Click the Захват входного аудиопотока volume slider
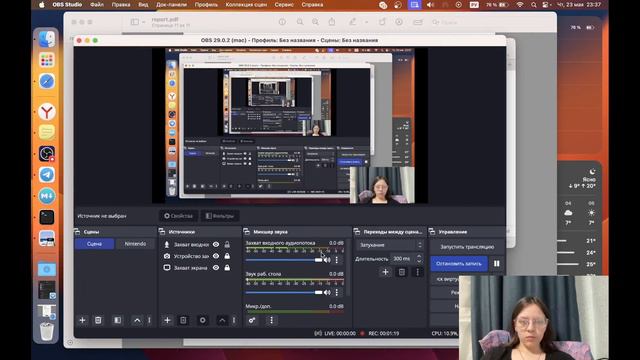Screen dimensions: 640x360 284,260
